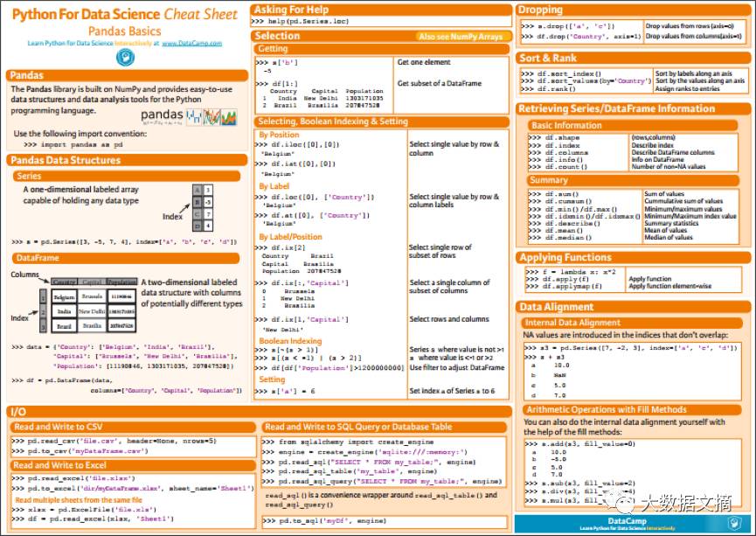Click the Read and Write to CSV subheader
This screenshot has height=536, width=756.
tap(59, 427)
